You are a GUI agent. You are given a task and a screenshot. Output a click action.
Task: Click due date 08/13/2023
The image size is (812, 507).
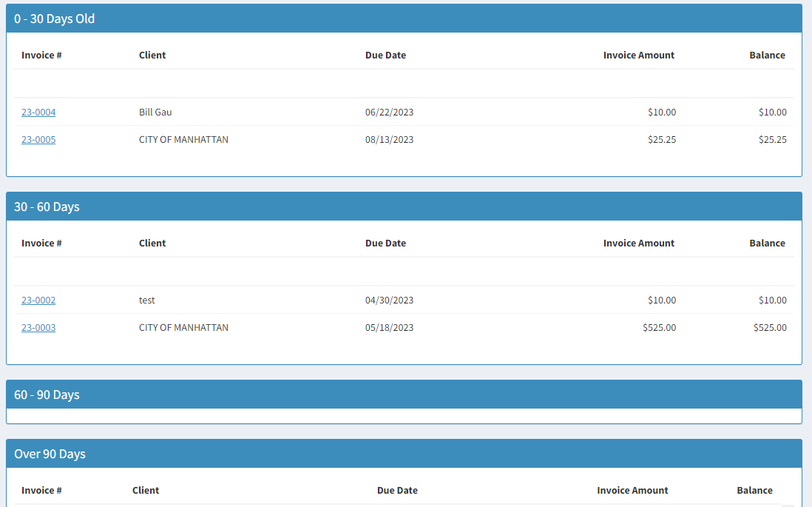pos(390,139)
